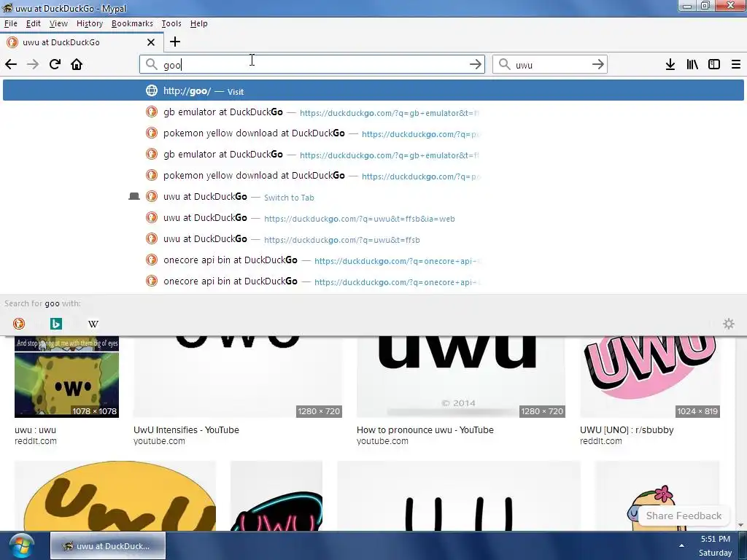Open the yellow oval UwU thumbnail
The height and width of the screenshot is (560, 747).
coord(115,495)
